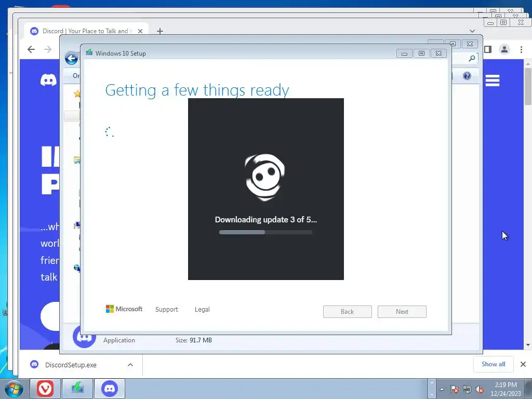
Task: Open Explorer help question mark icon
Action: [x=467, y=76]
